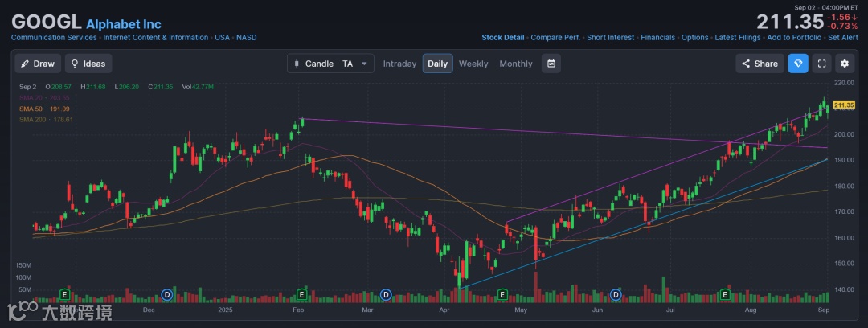The height and width of the screenshot is (328, 868).
Task: Open Internet Content & Information industry link
Action: (156, 38)
